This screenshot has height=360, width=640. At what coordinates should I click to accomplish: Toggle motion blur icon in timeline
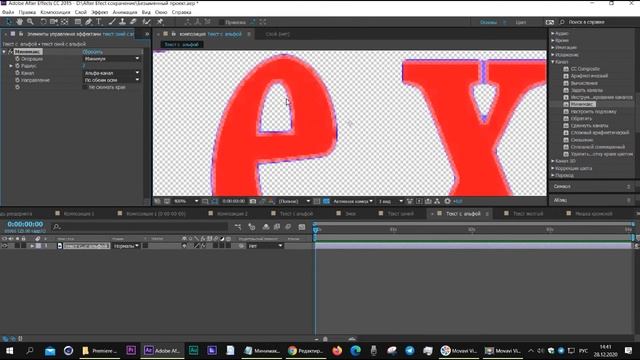[x=288, y=227]
